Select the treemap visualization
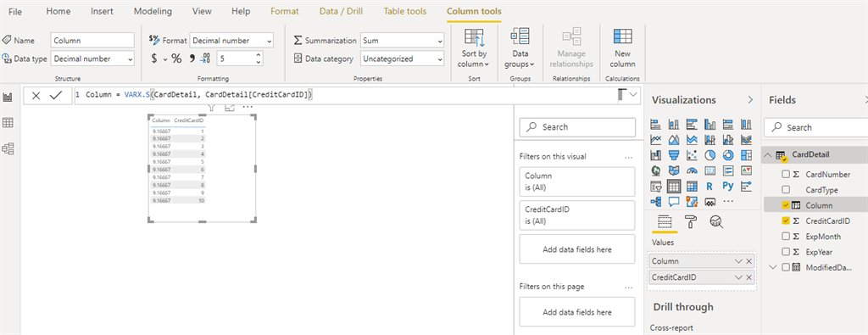The width and height of the screenshot is (868, 335). click(746, 155)
